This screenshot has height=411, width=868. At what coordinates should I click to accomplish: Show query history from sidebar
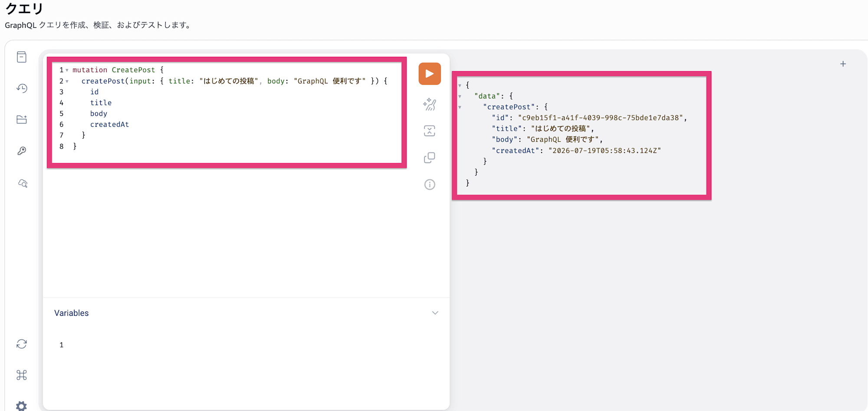[x=22, y=88]
